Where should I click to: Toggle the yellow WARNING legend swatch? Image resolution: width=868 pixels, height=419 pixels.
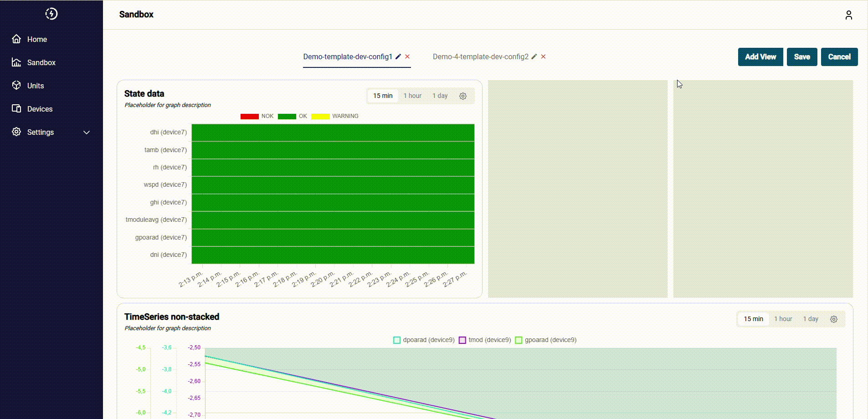click(x=320, y=116)
